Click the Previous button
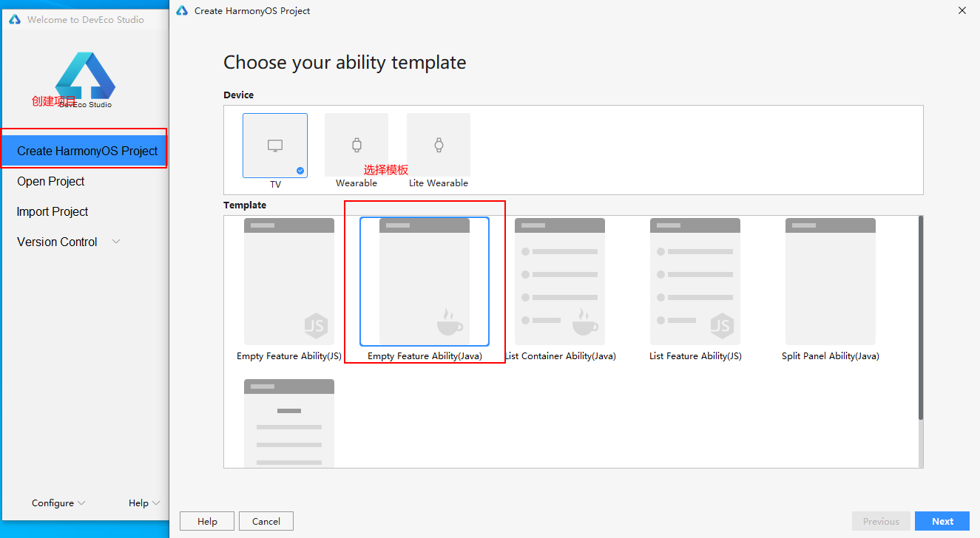Viewport: 980px width, 538px height. pyautogui.click(x=881, y=521)
